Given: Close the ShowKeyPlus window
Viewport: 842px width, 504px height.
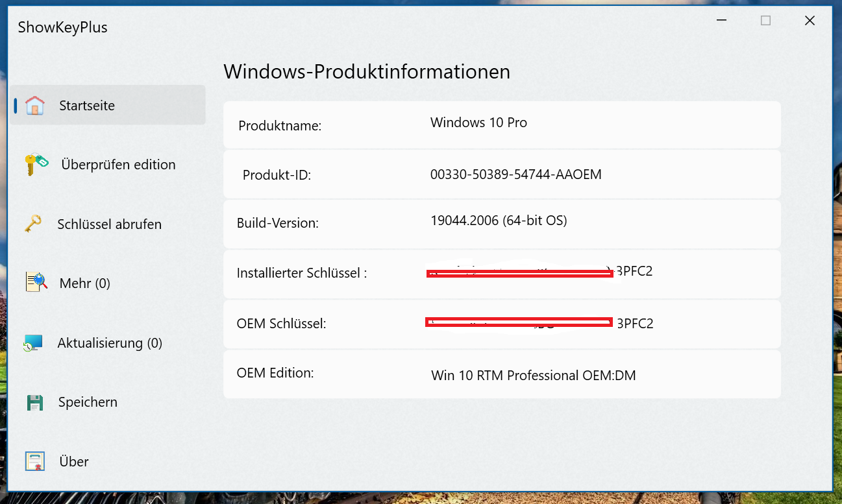Looking at the screenshot, I should 810,21.
